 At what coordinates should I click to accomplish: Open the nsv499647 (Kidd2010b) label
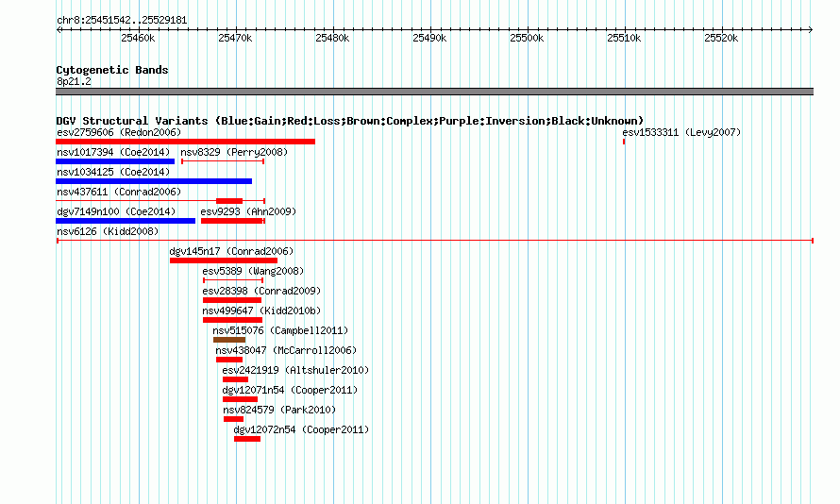pos(261,311)
